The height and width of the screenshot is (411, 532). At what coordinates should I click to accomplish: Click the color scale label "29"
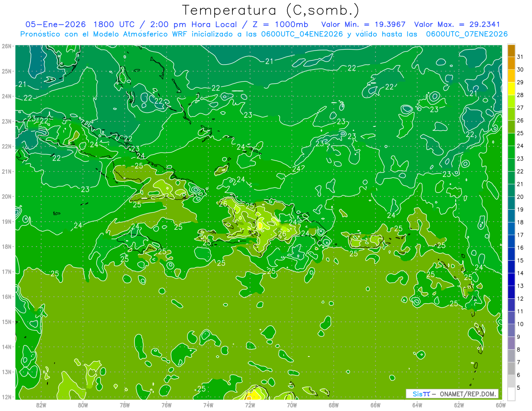[520, 82]
